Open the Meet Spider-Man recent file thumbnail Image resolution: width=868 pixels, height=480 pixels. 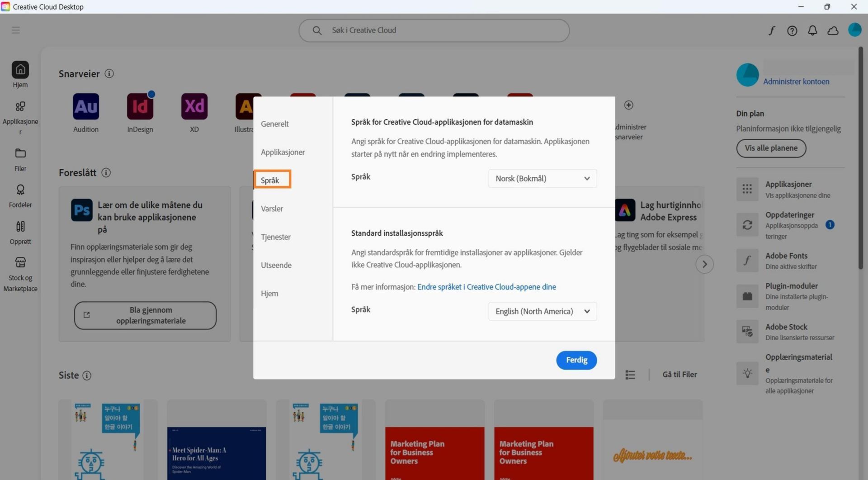point(217,440)
